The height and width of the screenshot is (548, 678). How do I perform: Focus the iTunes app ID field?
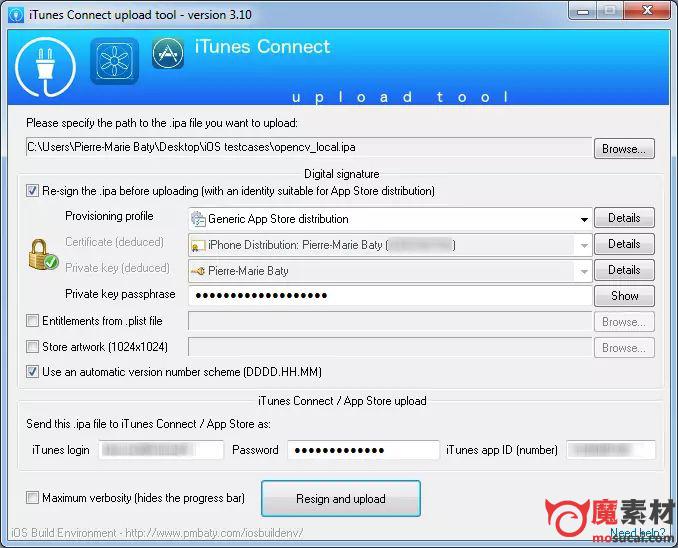pyautogui.click(x=611, y=450)
